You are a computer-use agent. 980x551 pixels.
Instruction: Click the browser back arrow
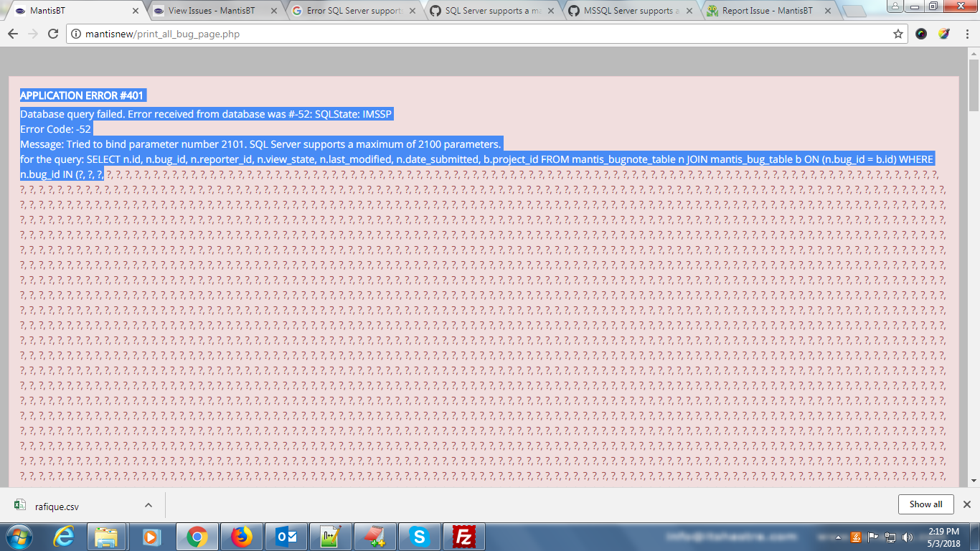[x=13, y=34]
